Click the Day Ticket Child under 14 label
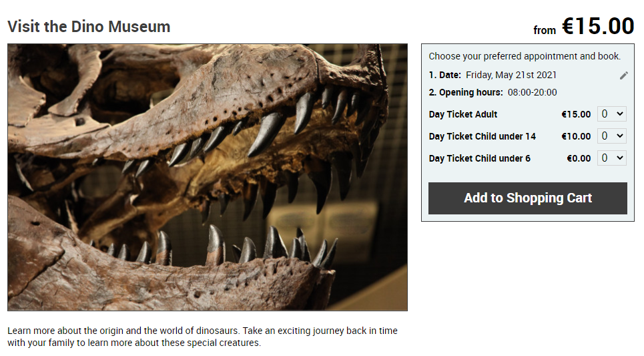Viewport: 644px width, 356px height. 482,136
